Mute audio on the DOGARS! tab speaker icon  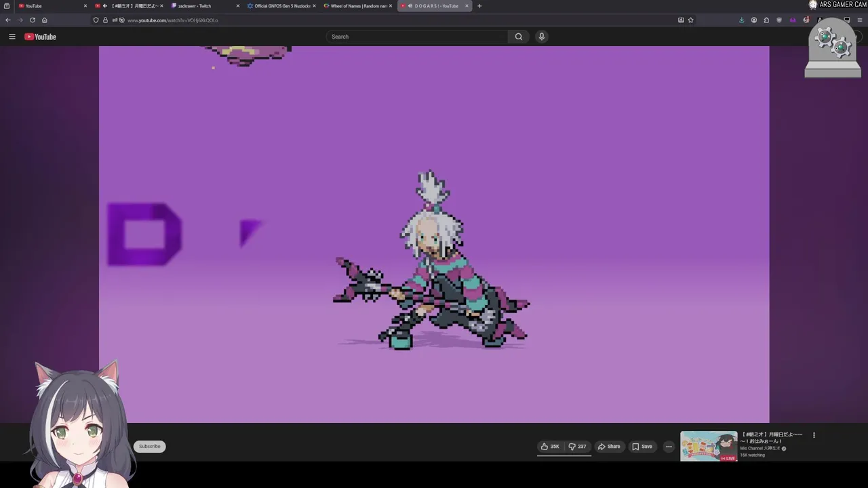click(x=410, y=6)
